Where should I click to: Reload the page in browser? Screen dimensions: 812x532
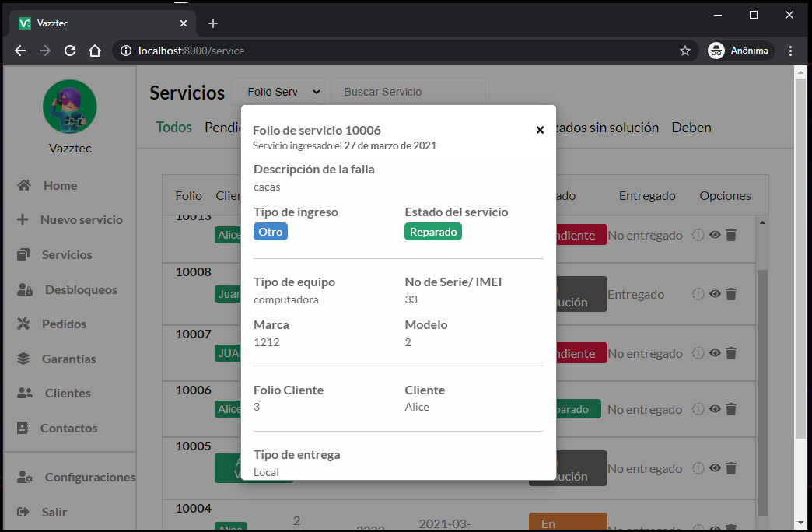pyautogui.click(x=70, y=51)
